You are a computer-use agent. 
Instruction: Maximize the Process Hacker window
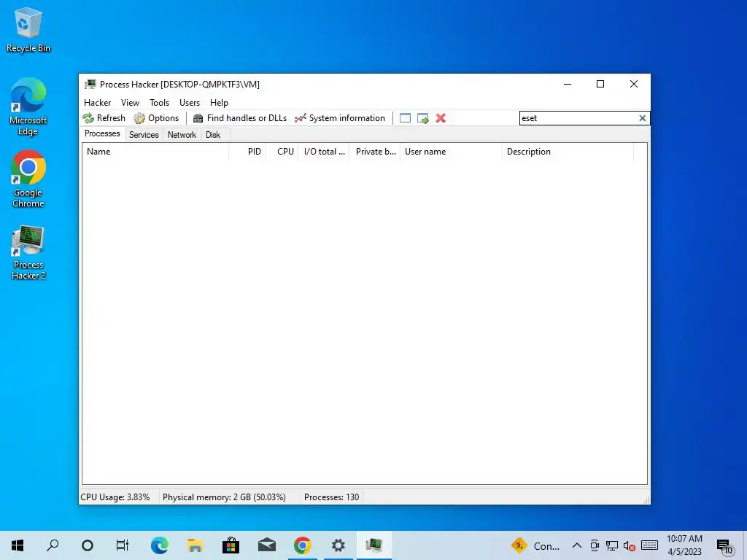(x=600, y=85)
